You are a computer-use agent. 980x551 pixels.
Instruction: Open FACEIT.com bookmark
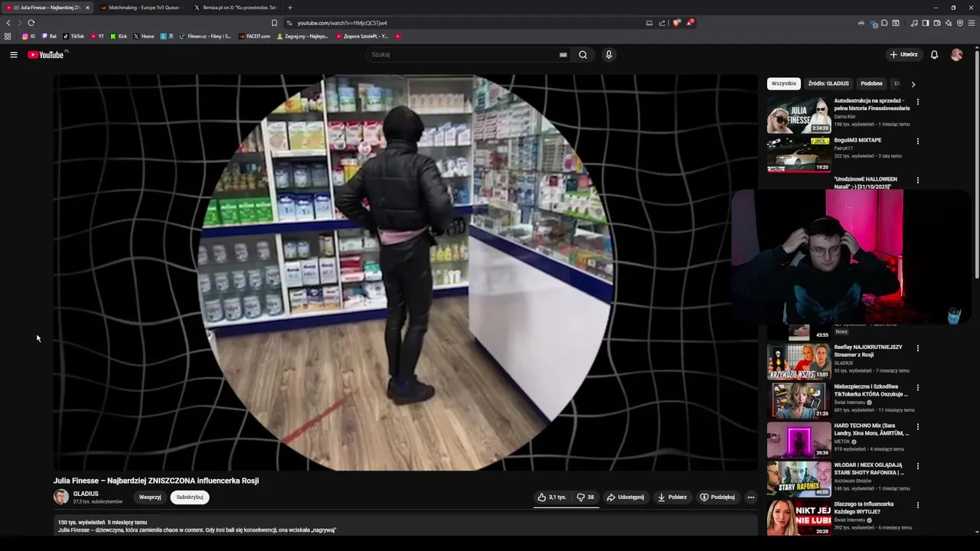(x=254, y=36)
